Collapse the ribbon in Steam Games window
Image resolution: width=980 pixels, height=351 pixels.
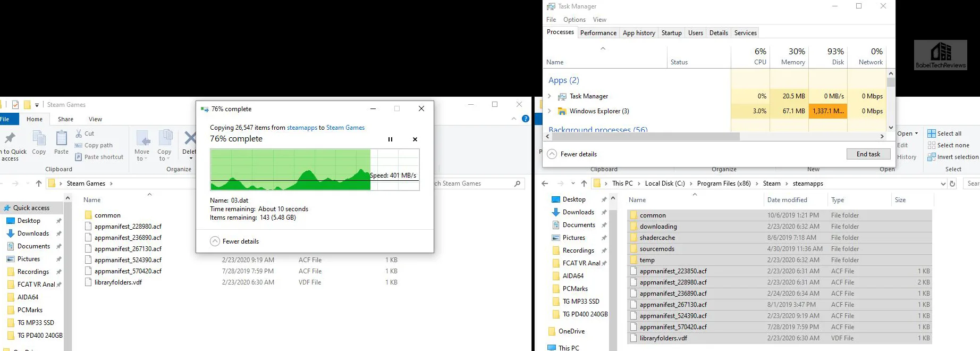coord(514,119)
